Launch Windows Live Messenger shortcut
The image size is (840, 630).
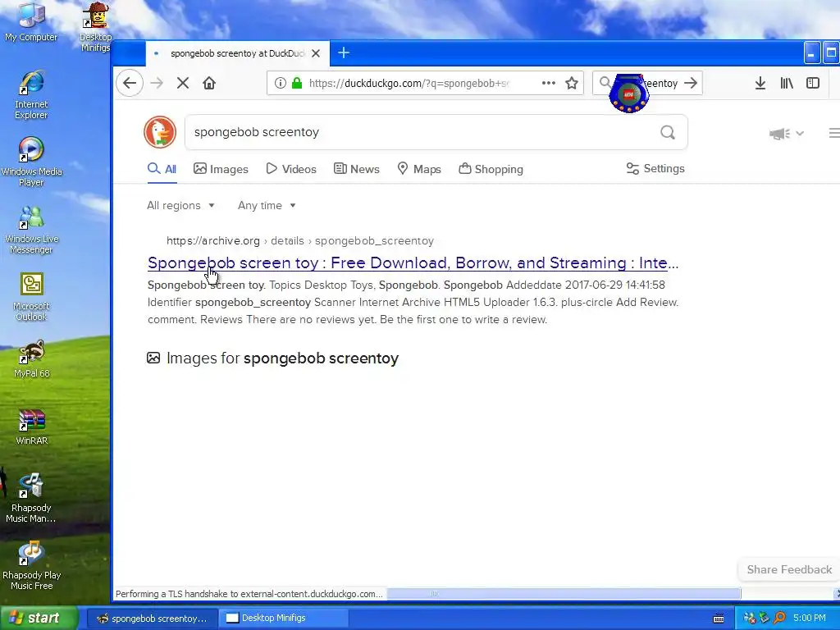(x=31, y=229)
